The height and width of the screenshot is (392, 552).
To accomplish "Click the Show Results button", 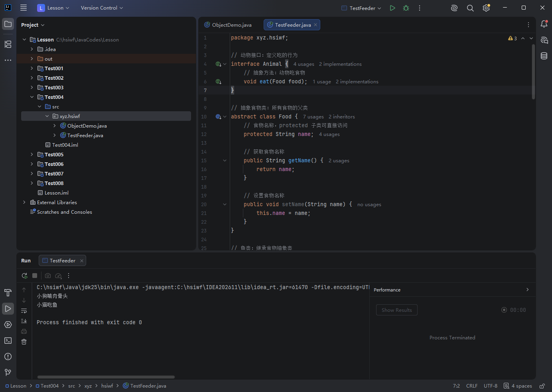I will click(x=396, y=310).
